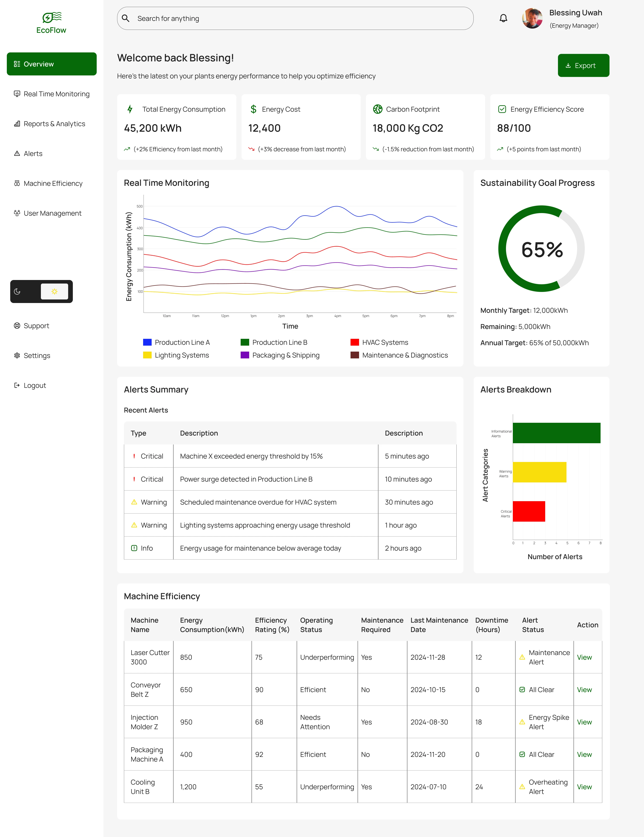Click the Carbon Footprint globe icon
Image resolution: width=644 pixels, height=837 pixels.
(377, 109)
